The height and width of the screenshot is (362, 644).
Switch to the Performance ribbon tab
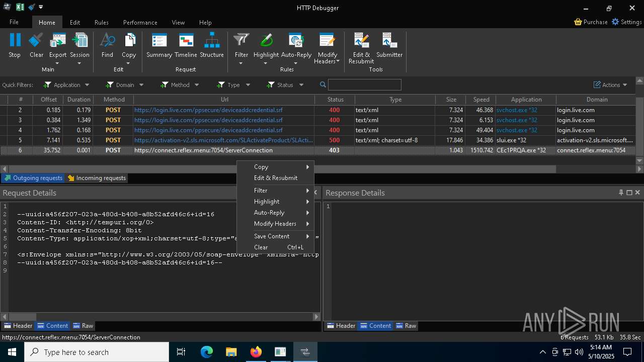click(x=140, y=22)
